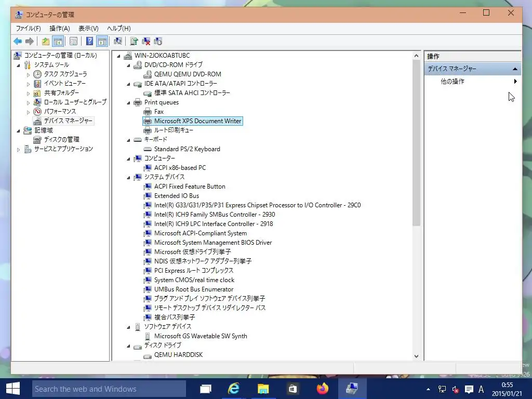The width and height of the screenshot is (532, 399).
Task: Select Intel(R) ICH9 LPC Interface Controller - 2918
Action: click(x=214, y=224)
